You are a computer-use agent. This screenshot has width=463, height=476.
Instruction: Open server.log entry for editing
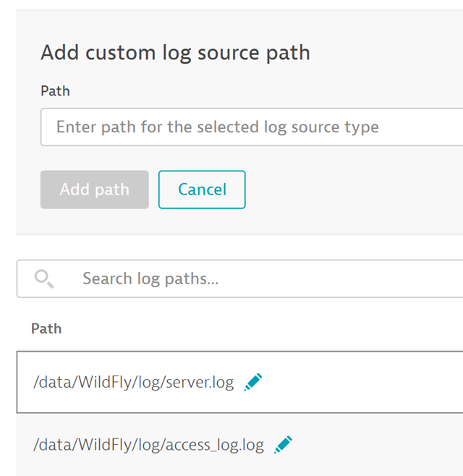pyautogui.click(x=253, y=382)
